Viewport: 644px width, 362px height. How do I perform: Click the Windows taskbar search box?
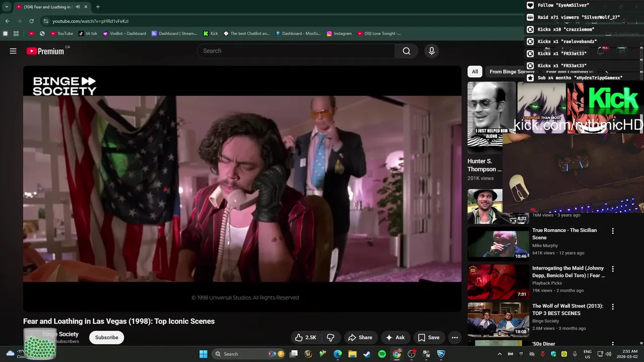click(x=249, y=354)
